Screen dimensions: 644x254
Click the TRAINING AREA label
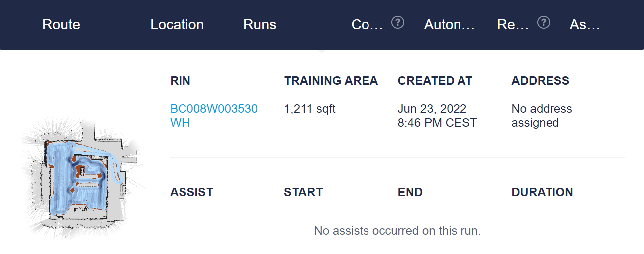click(x=331, y=81)
